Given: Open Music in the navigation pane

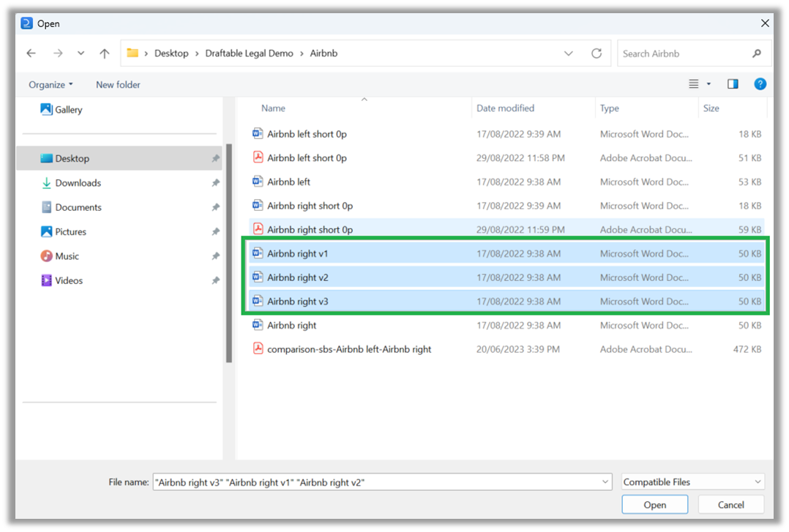Looking at the screenshot, I should (x=59, y=256).
